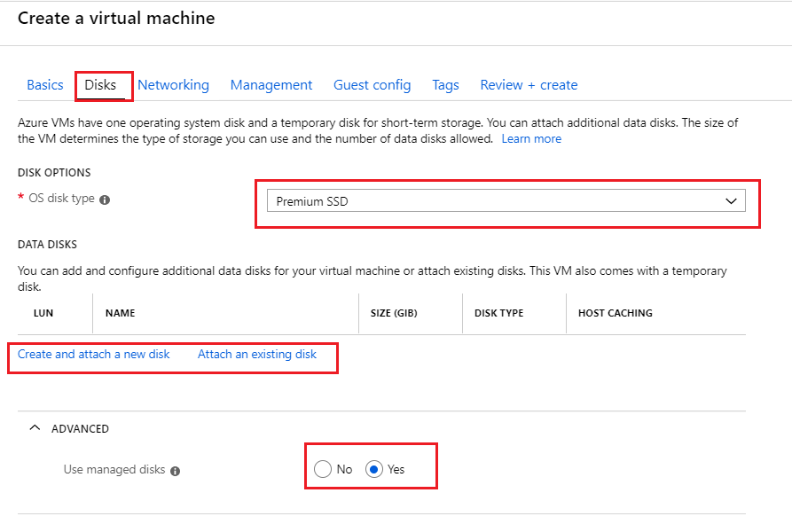
Task: Switch to the Networking tab
Action: coord(173,84)
